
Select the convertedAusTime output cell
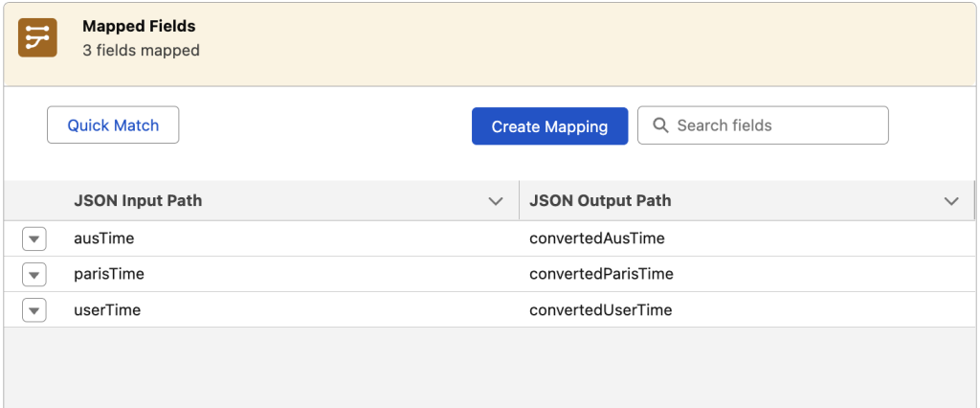597,238
